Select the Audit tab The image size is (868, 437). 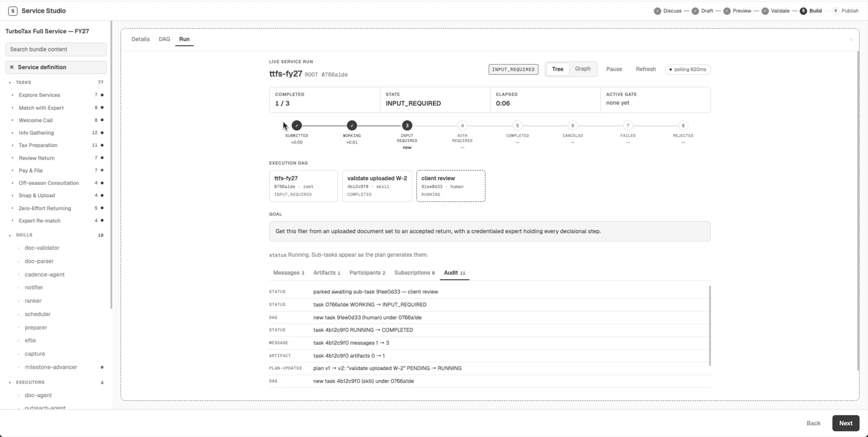click(454, 273)
